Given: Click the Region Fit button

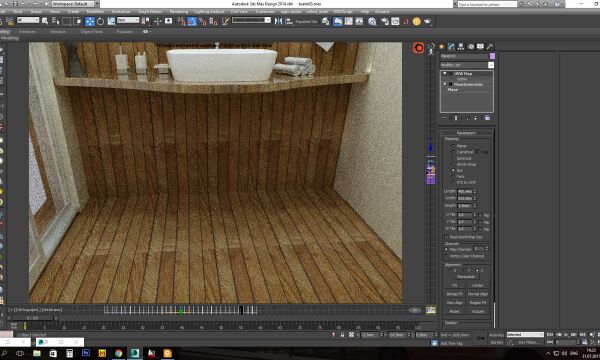Looking at the screenshot, I should [478, 303].
